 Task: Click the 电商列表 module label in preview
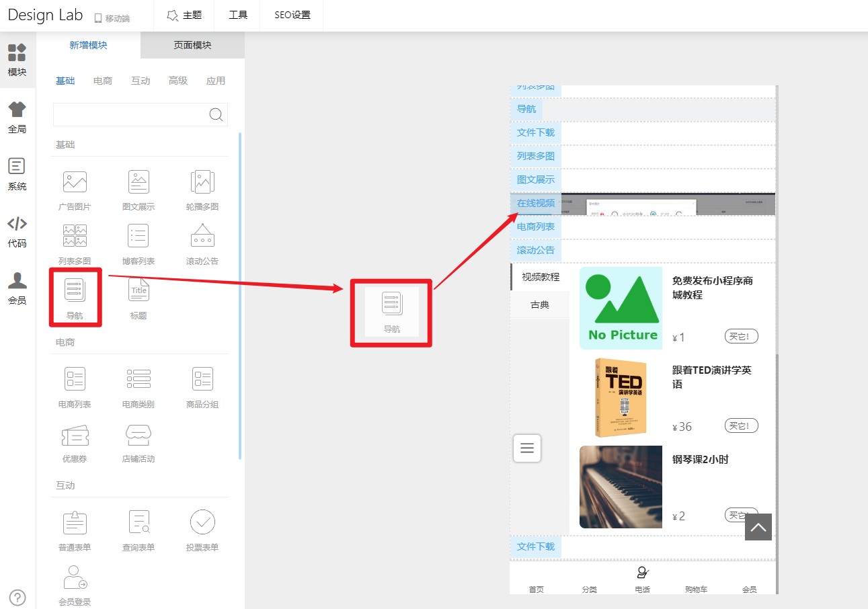pos(536,227)
